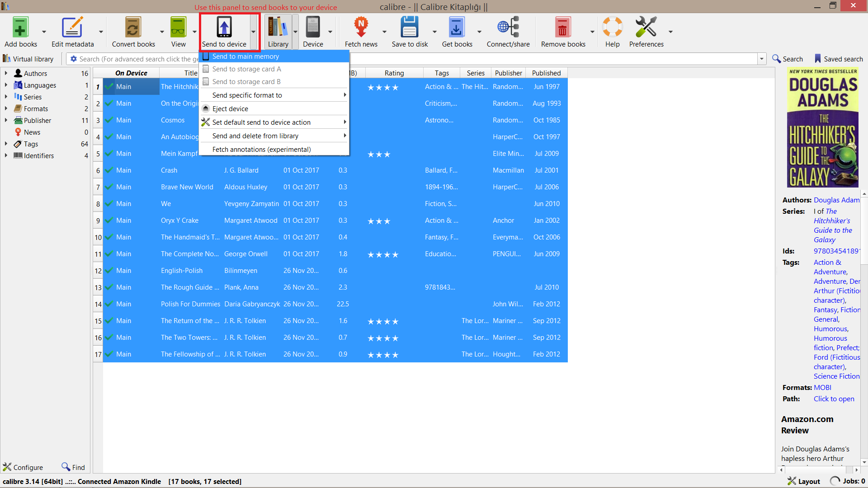Open the View book icon

click(178, 27)
